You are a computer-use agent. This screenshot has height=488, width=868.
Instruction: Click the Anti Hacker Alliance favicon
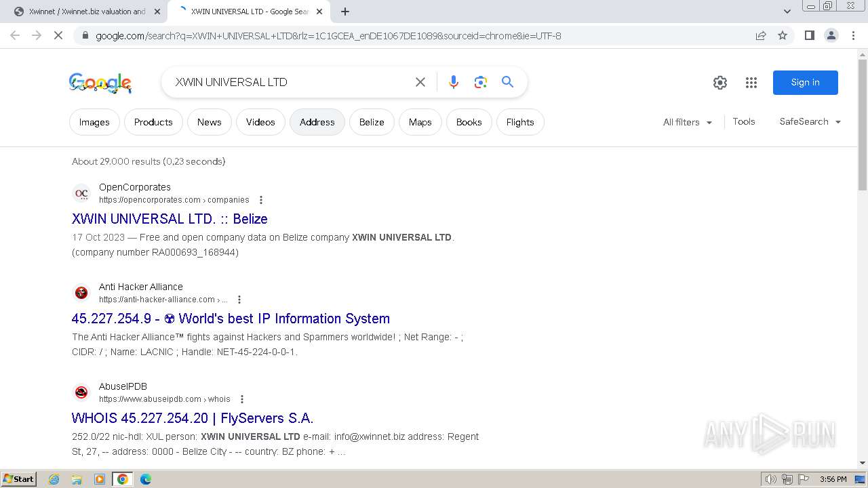pyautogui.click(x=81, y=293)
